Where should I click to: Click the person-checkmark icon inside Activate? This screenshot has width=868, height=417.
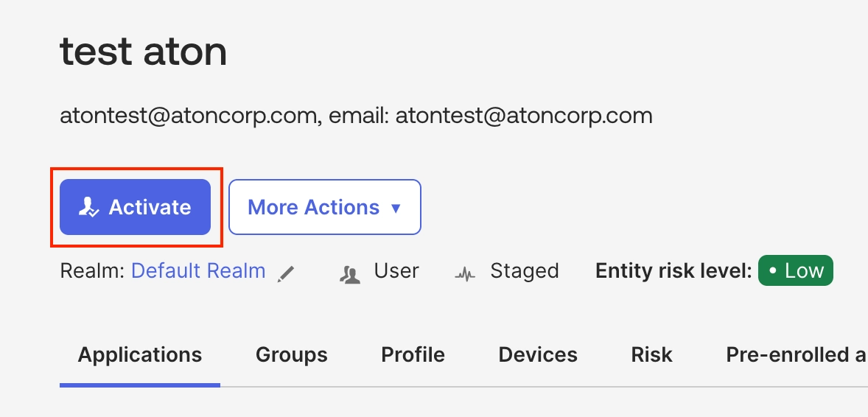[88, 207]
